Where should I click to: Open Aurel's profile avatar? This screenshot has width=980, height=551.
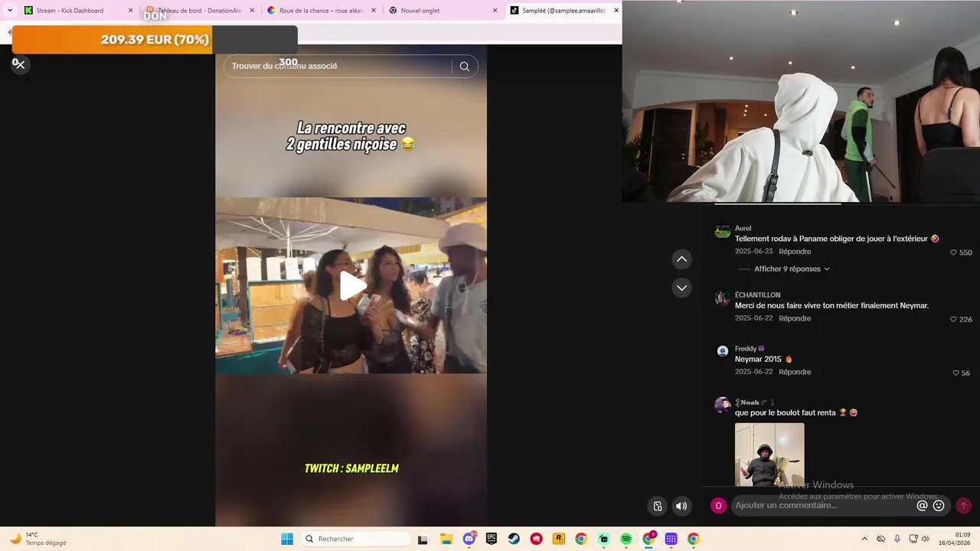click(722, 231)
